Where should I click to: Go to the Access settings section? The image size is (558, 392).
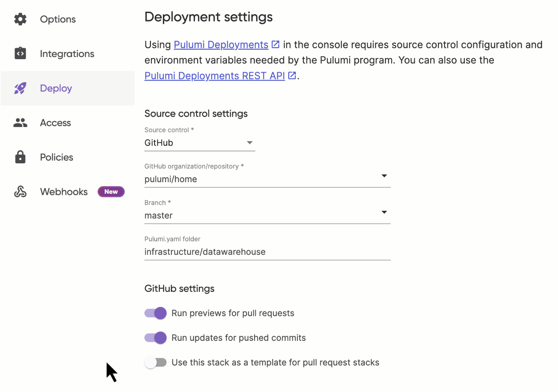pos(56,123)
